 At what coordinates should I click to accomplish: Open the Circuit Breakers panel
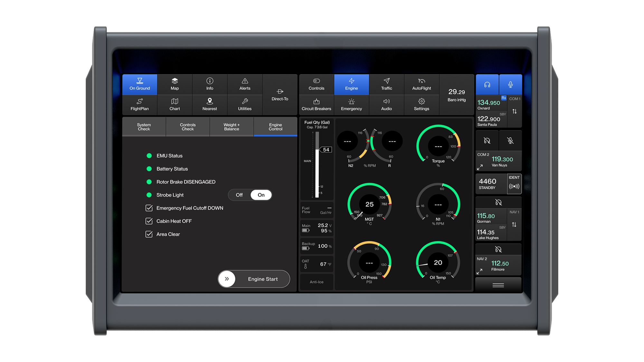click(316, 105)
